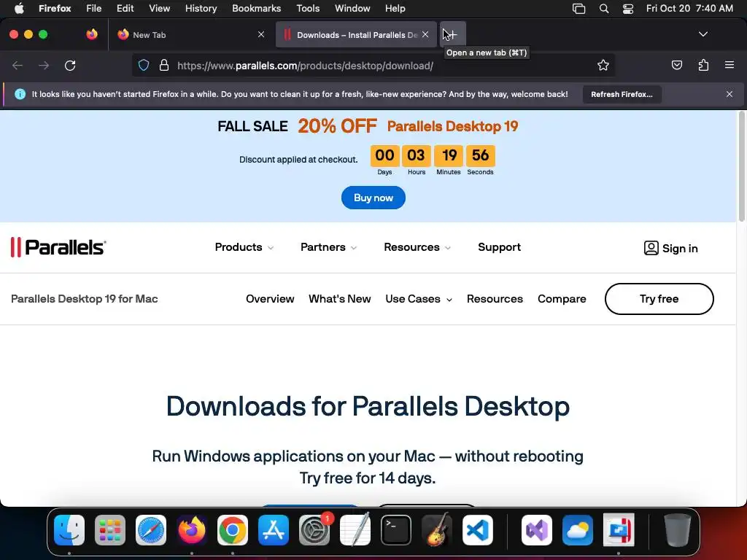Close the New Tab tab
The image size is (747, 560).
261,34
